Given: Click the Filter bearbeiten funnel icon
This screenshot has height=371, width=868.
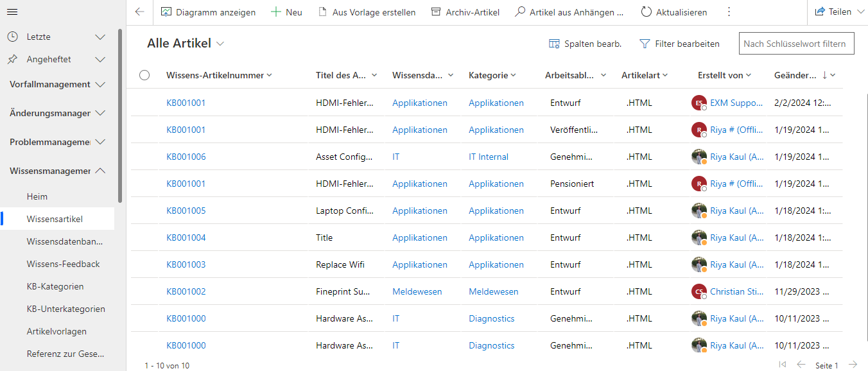Looking at the screenshot, I should (645, 44).
